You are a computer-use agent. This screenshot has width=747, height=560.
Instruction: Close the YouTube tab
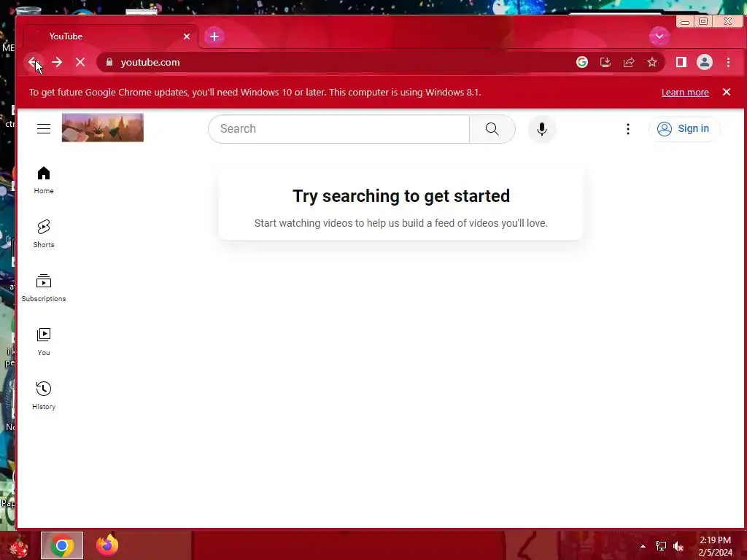(187, 36)
